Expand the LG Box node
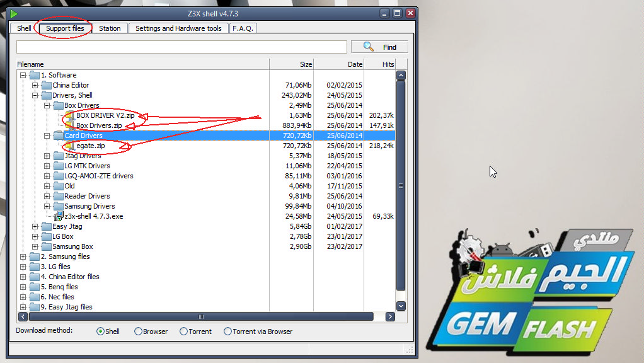 [x=35, y=236]
